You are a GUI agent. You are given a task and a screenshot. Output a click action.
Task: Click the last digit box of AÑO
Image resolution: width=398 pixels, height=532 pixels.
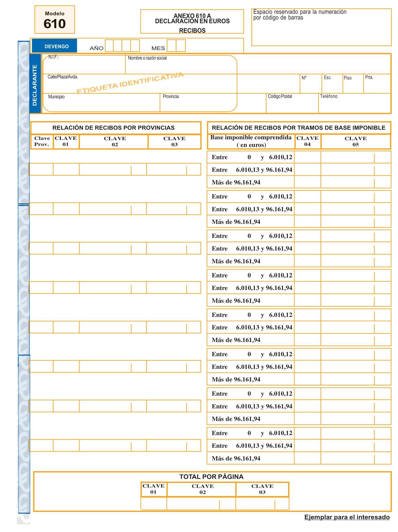[x=135, y=46]
